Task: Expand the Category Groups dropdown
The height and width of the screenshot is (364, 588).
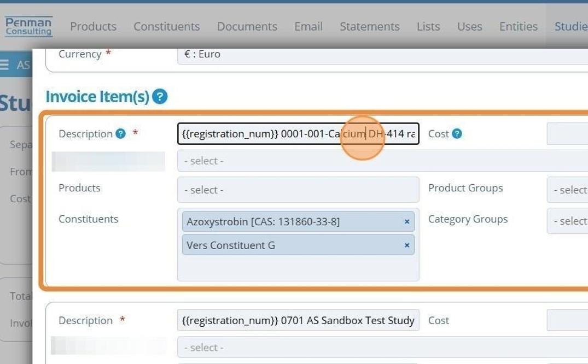Action: tap(567, 221)
